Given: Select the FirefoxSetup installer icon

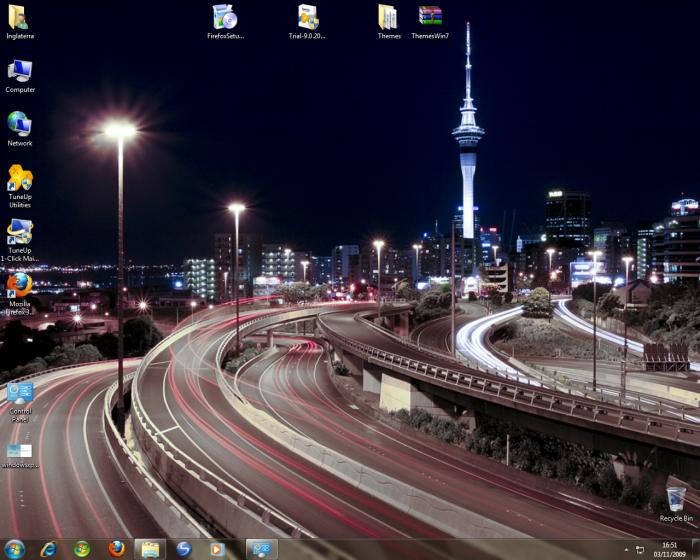Looking at the screenshot, I should click(x=225, y=18).
